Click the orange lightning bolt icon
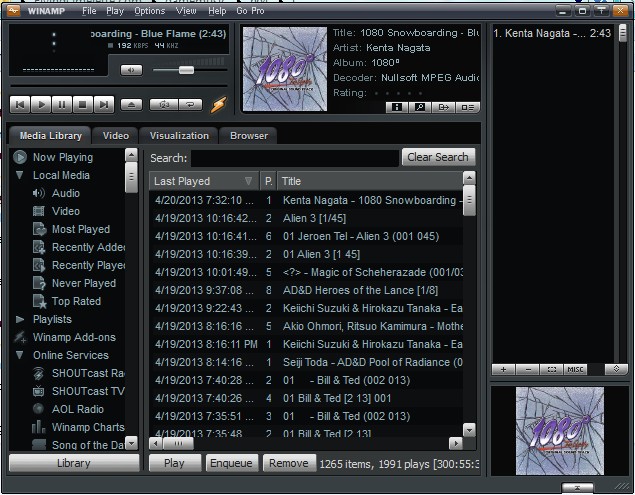The width and height of the screenshot is (635, 495). (x=218, y=105)
